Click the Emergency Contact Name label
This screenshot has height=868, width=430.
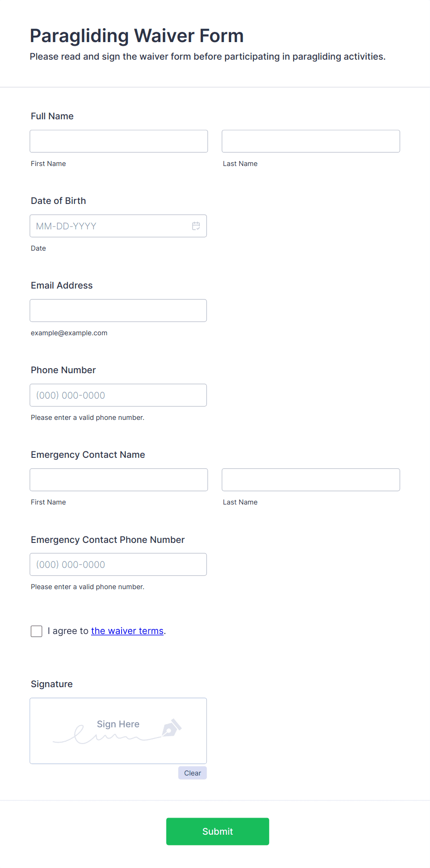[88, 455]
